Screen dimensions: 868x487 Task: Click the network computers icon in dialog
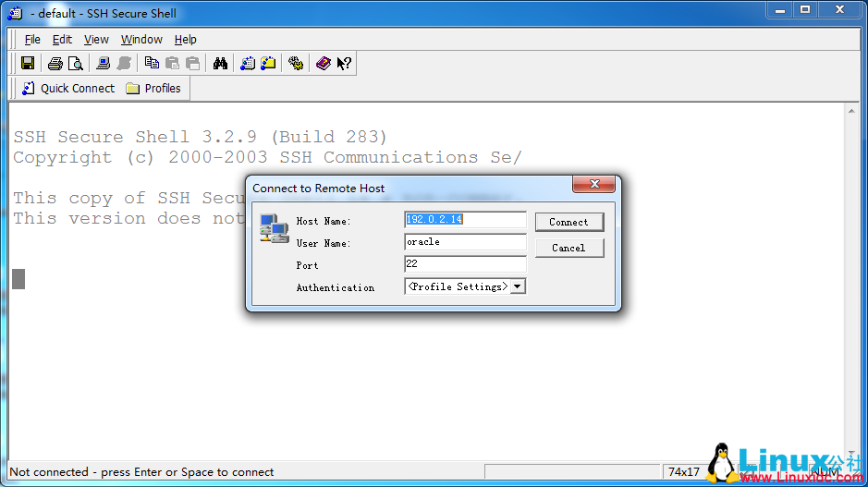click(274, 228)
